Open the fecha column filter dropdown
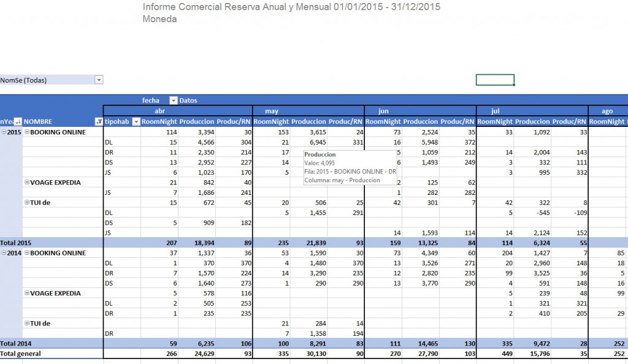 173,100
